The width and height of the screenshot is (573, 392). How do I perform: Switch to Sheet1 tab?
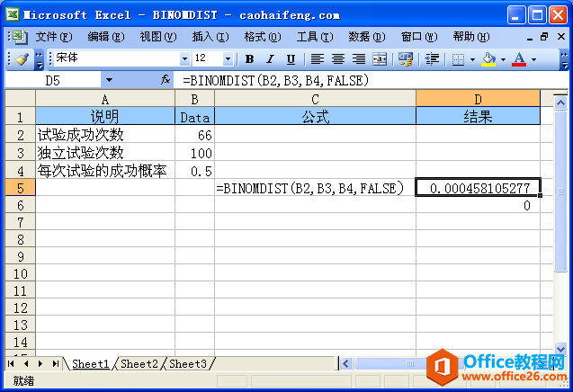91,364
